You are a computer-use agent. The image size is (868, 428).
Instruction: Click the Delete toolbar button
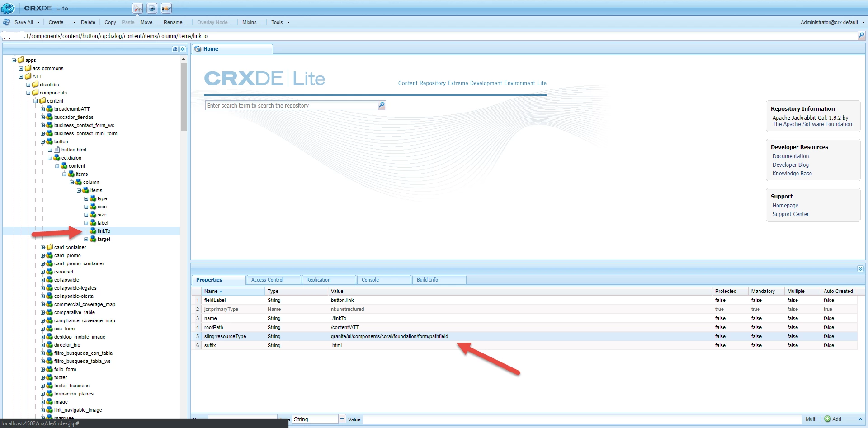coord(88,22)
